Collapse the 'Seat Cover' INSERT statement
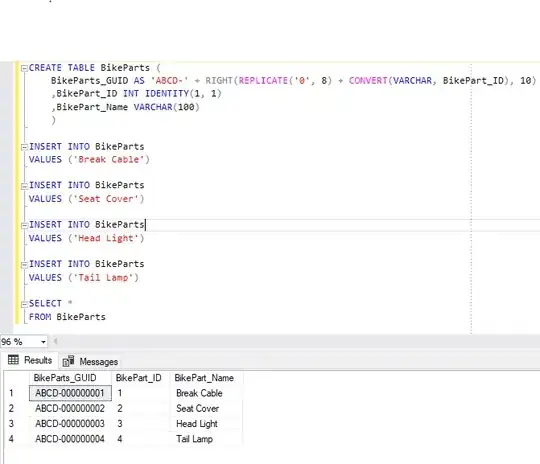This screenshot has width=540, height=464. click(x=24, y=186)
